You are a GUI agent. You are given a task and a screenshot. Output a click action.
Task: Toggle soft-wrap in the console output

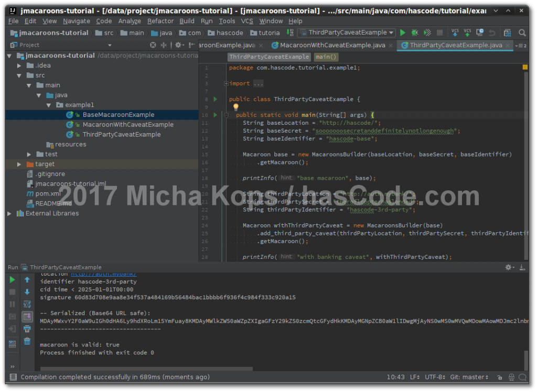click(28, 304)
